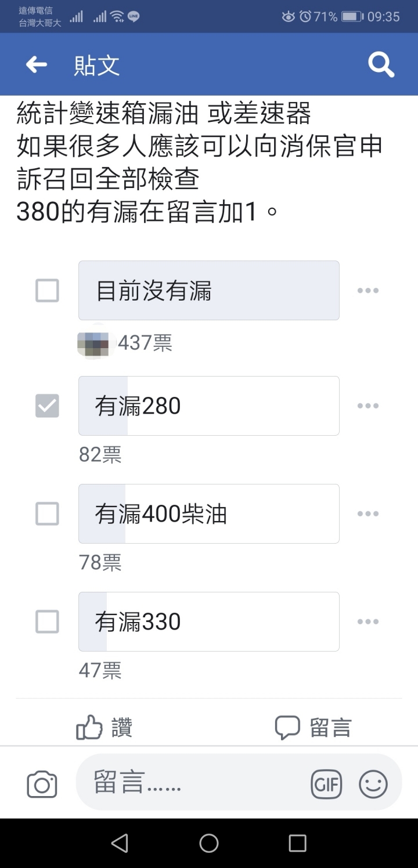Open search with the magnifier icon
Viewport: 418px width, 868px height.
[381, 64]
